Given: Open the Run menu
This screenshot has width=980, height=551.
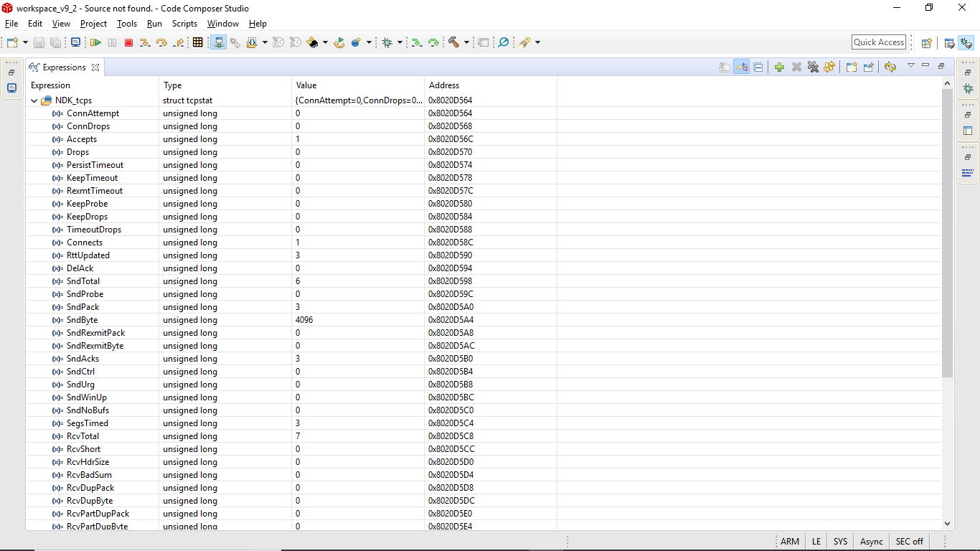Looking at the screenshot, I should (x=154, y=24).
